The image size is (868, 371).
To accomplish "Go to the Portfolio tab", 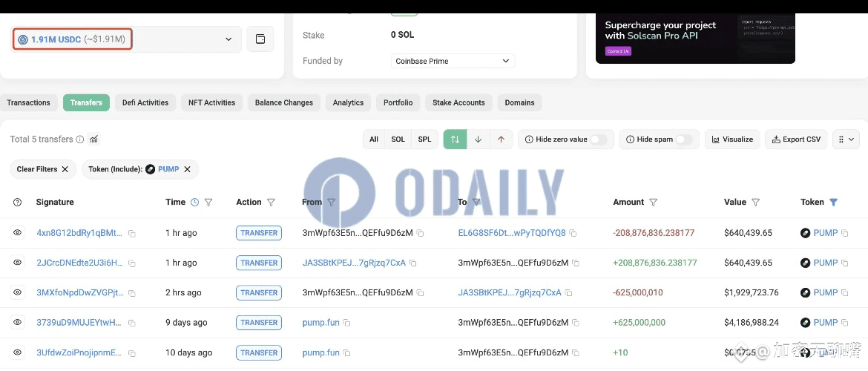I will (x=398, y=102).
